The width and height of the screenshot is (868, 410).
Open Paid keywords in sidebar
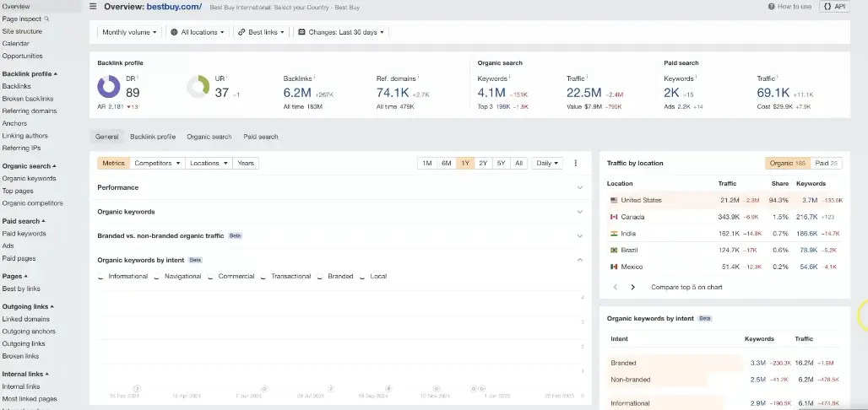(x=24, y=234)
